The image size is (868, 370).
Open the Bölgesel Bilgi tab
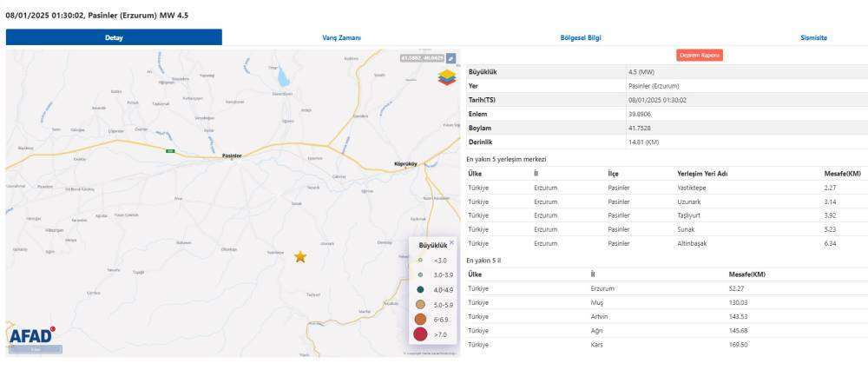pos(581,38)
